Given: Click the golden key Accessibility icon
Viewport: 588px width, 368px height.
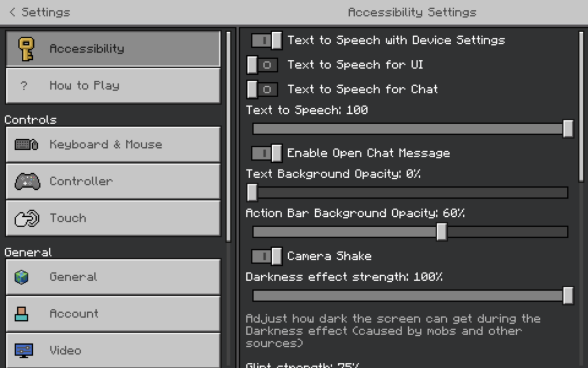Looking at the screenshot, I should coord(26,49).
